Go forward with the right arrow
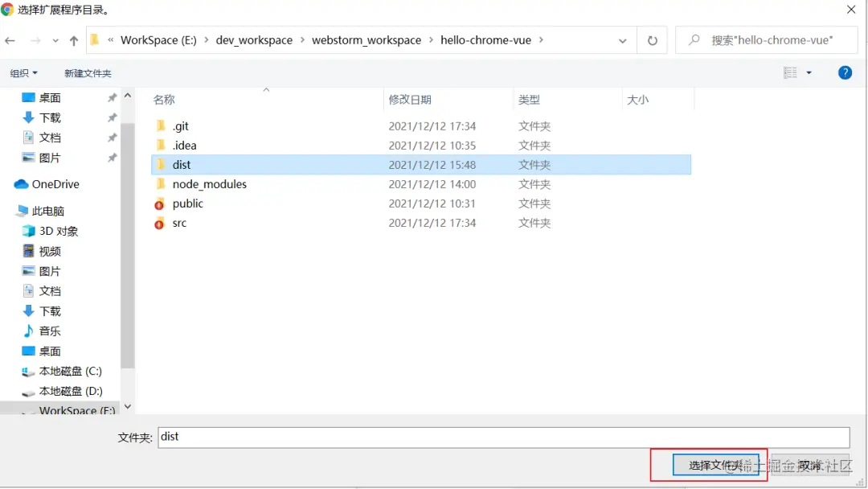 pos(35,40)
